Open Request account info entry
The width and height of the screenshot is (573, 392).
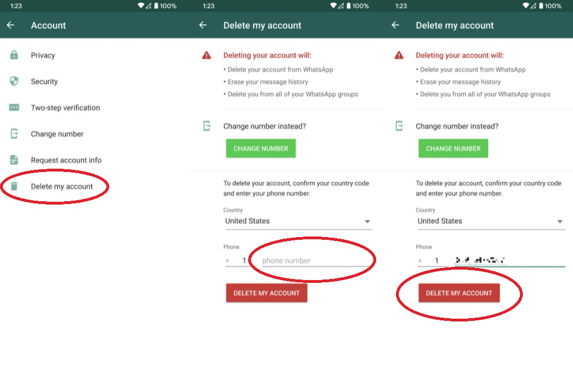66,160
